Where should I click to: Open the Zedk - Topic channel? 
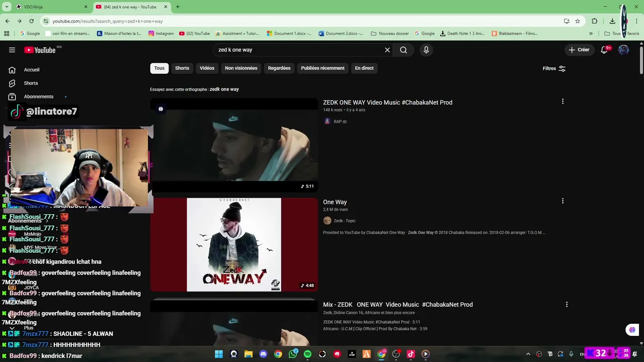pos(345,221)
